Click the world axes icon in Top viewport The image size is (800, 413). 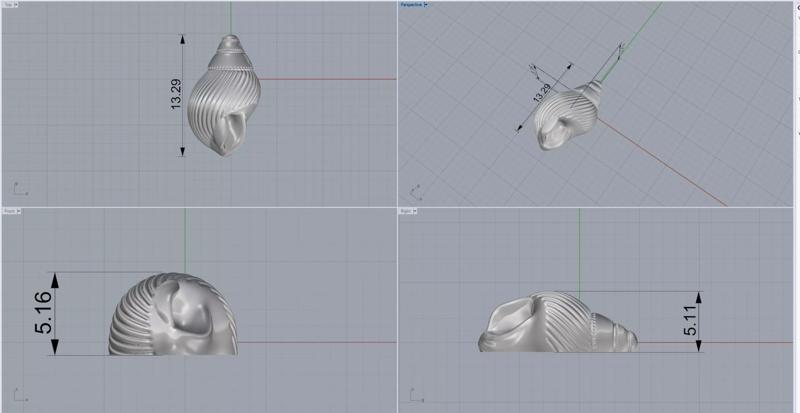pyautogui.click(x=20, y=189)
